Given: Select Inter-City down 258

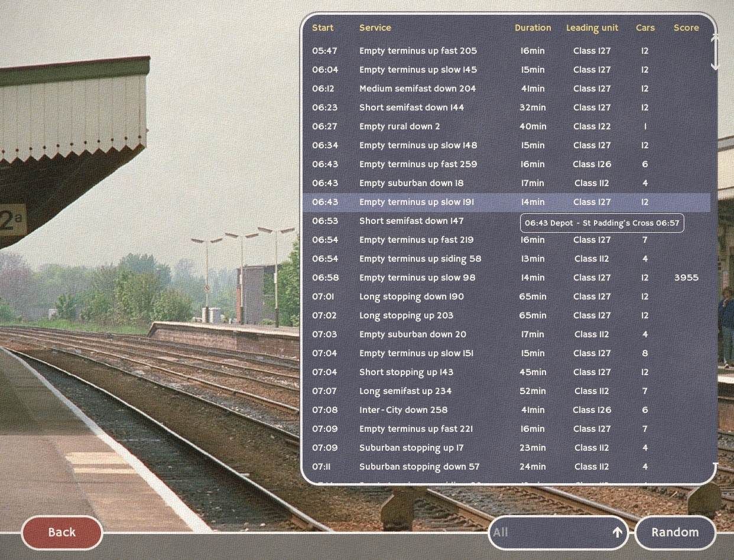Looking at the screenshot, I should 506,410.
